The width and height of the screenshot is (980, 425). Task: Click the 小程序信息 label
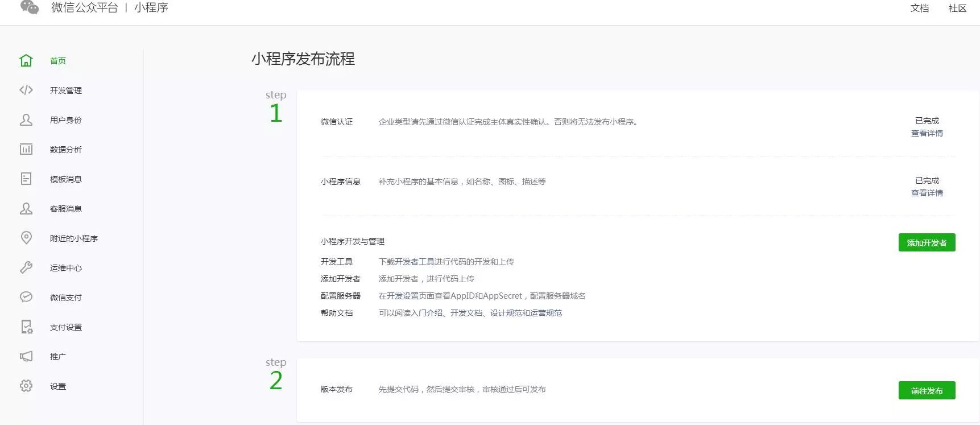click(341, 181)
